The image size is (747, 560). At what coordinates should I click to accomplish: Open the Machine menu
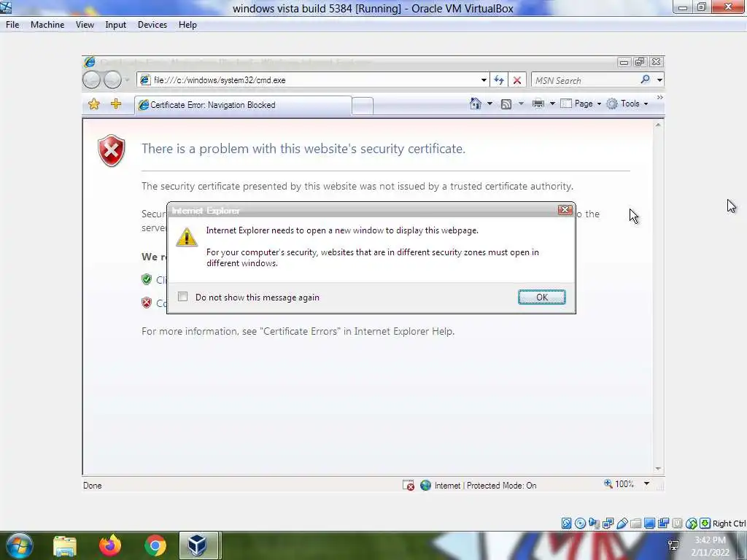pos(47,25)
